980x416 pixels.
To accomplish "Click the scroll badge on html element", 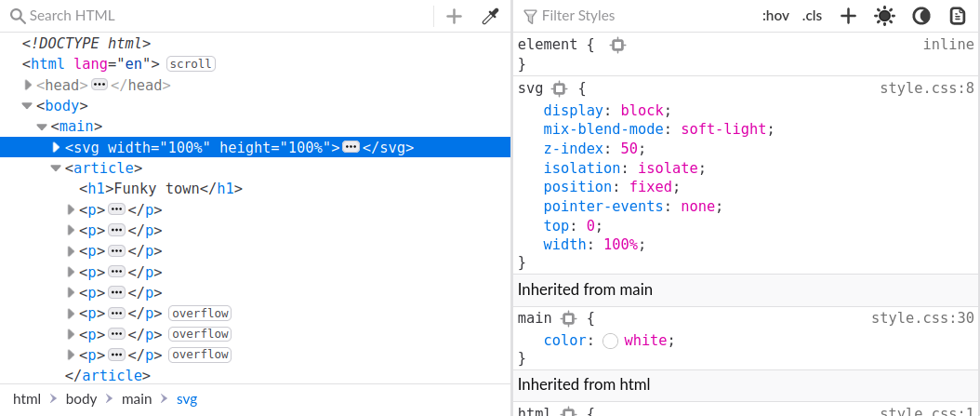I will (191, 64).
